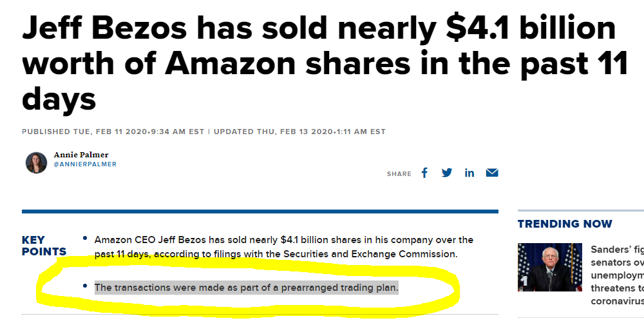Click the bullet before the Amazon CEO key point

click(85, 238)
